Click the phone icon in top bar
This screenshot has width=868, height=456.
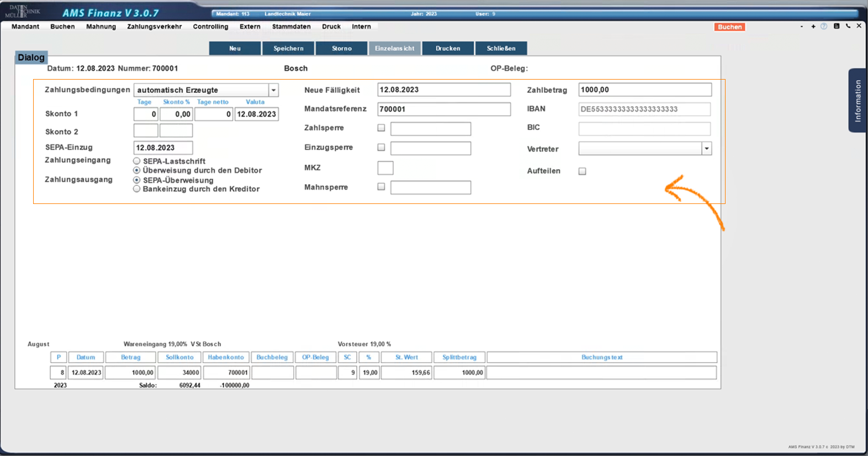pos(848,26)
